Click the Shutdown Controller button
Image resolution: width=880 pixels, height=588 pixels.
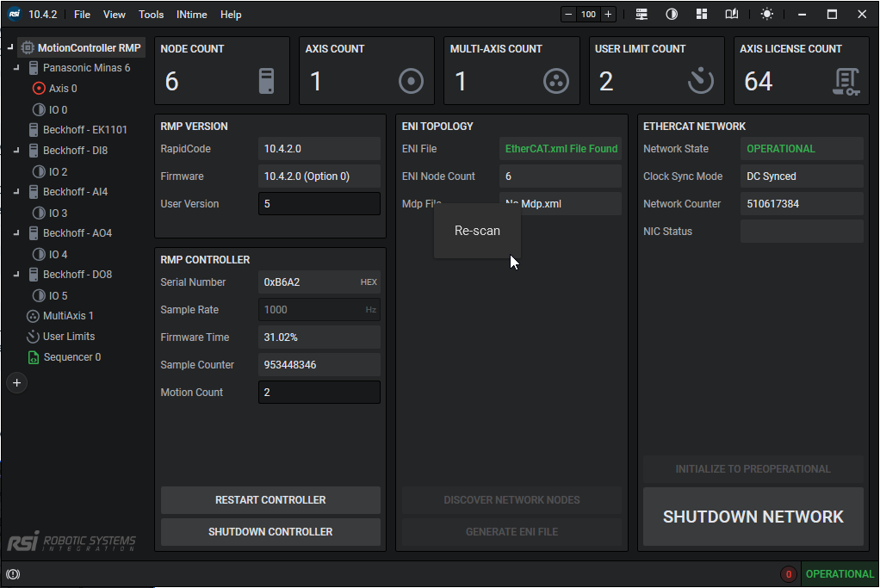pyautogui.click(x=270, y=532)
